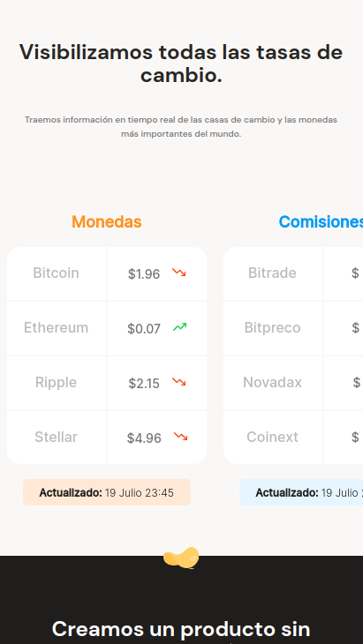The width and height of the screenshot is (363, 644).
Task: Click the Bitcoin currency name cell
Action: pos(57,273)
